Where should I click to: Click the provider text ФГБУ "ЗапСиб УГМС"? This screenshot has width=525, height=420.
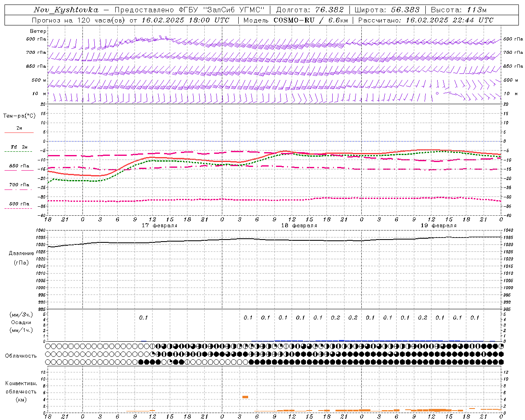point(222,10)
